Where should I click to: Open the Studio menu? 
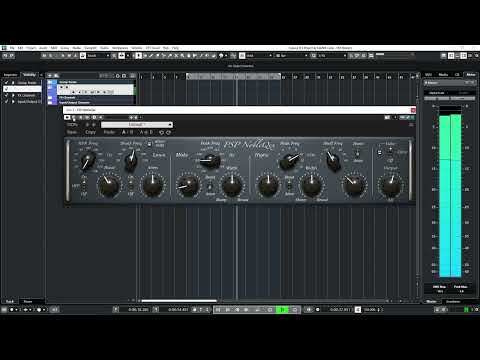tap(104, 48)
